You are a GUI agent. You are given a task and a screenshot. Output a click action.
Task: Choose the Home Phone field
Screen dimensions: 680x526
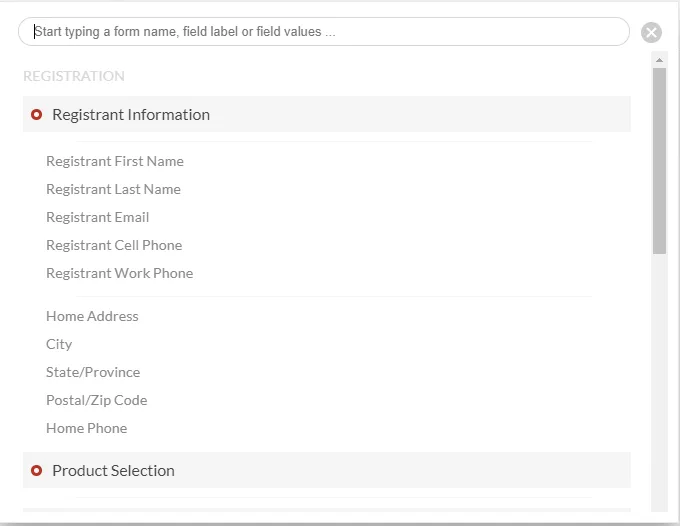(x=87, y=428)
